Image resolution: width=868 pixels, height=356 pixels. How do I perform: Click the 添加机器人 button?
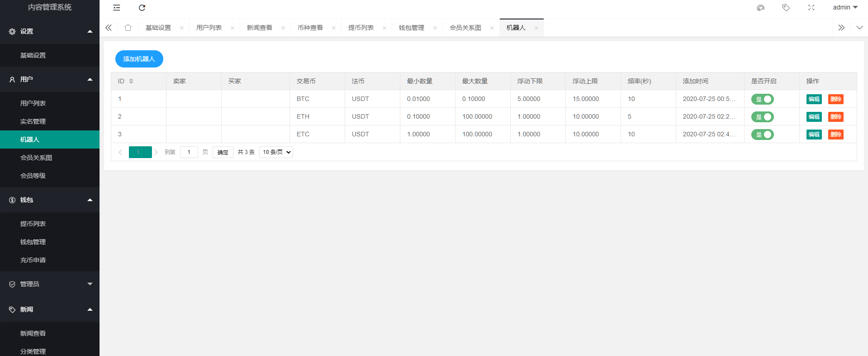(x=139, y=59)
